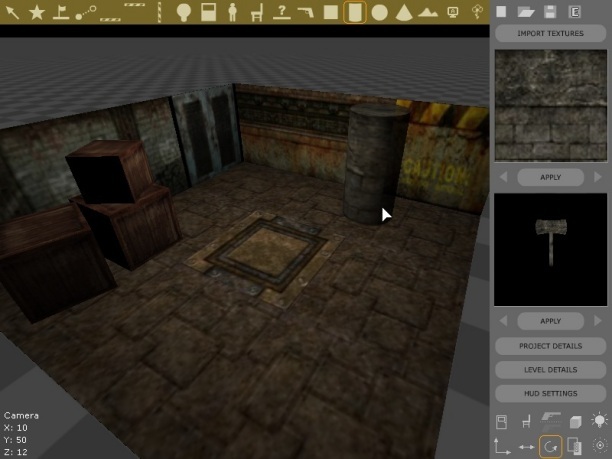The image size is (612, 459).
Task: Select the chair furniture tool in top toolbar
Action: [x=257, y=12]
